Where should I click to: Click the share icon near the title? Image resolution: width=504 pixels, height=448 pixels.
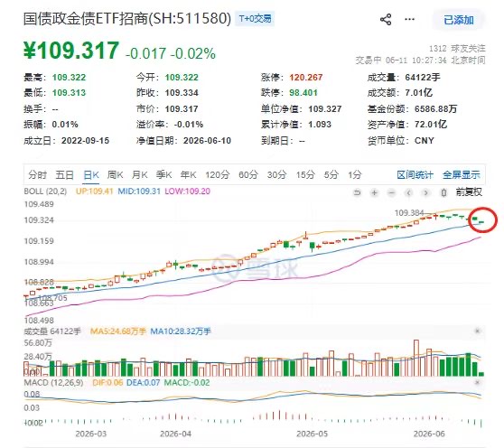click(386, 20)
